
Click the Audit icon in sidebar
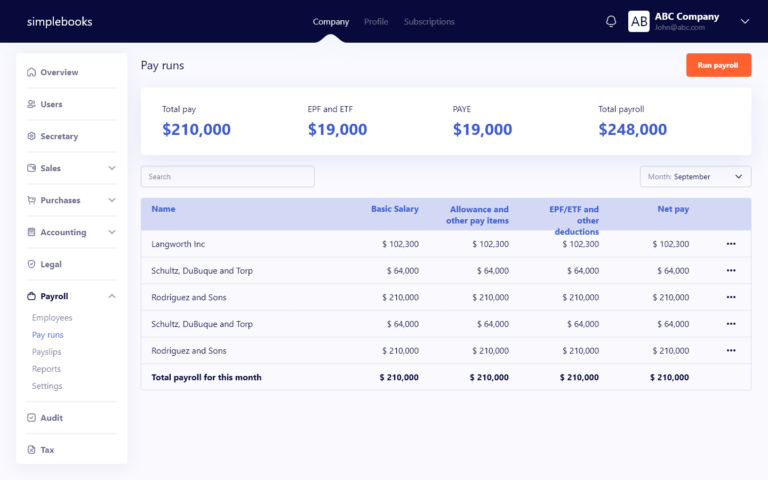click(x=32, y=418)
